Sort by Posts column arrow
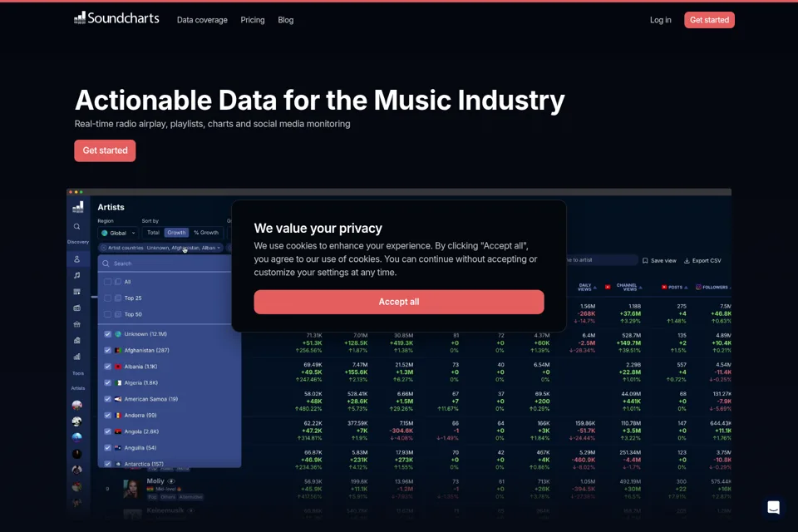 tap(686, 288)
